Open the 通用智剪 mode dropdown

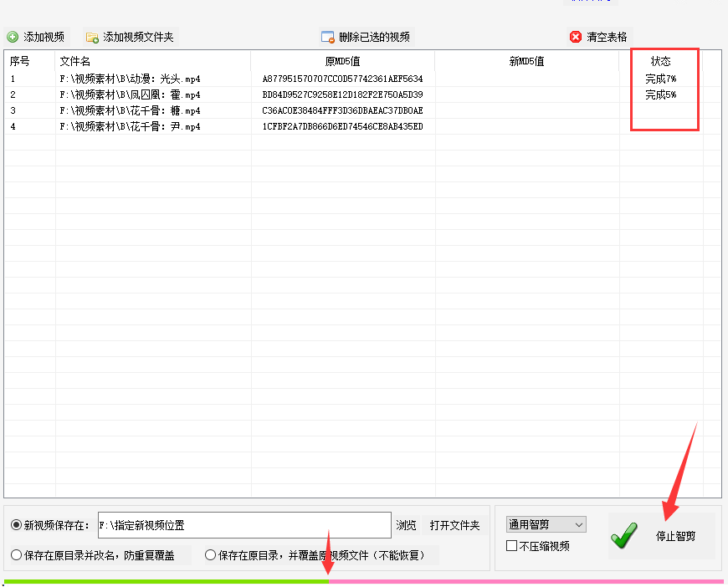tap(546, 524)
